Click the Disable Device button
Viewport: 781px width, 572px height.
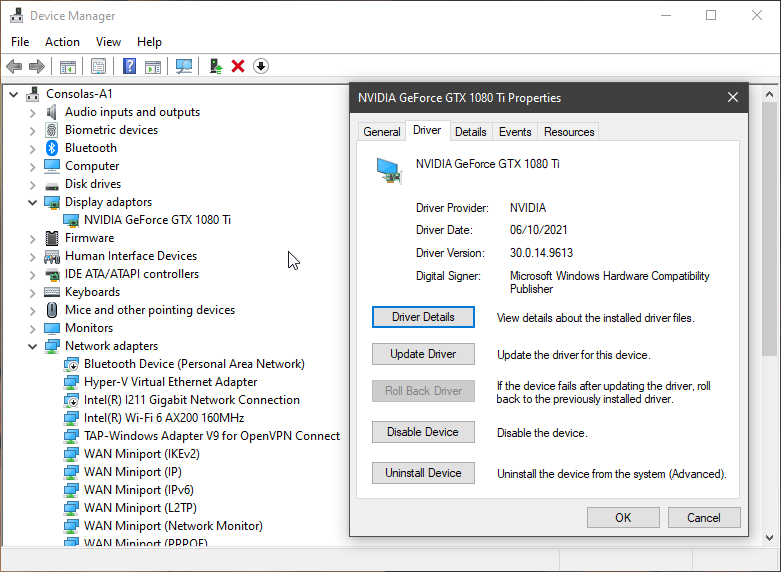423,431
